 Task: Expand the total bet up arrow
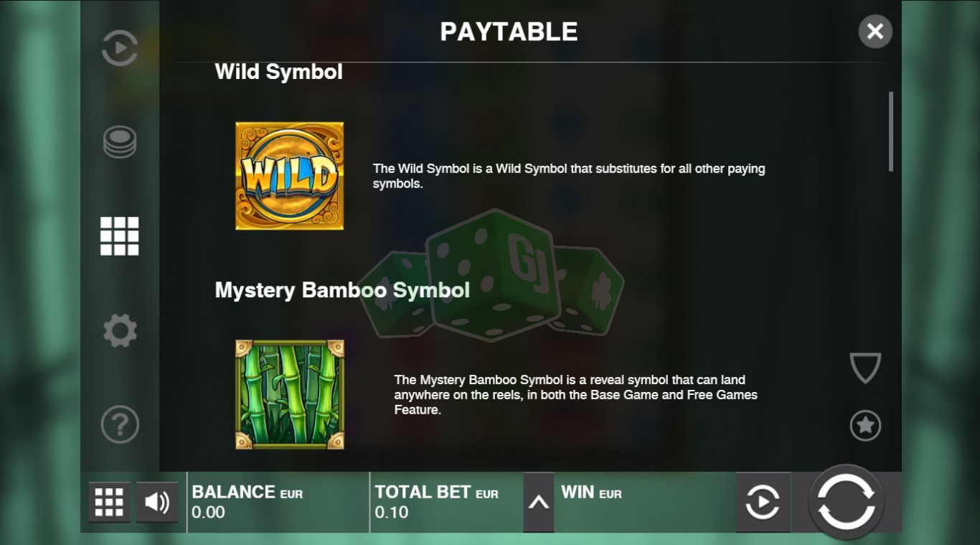[x=538, y=503]
